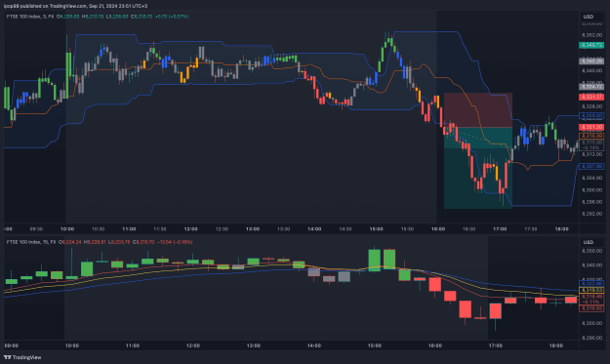Click the 15:00 time label on lower chart
Screen dimensions: 610x364
(375, 345)
